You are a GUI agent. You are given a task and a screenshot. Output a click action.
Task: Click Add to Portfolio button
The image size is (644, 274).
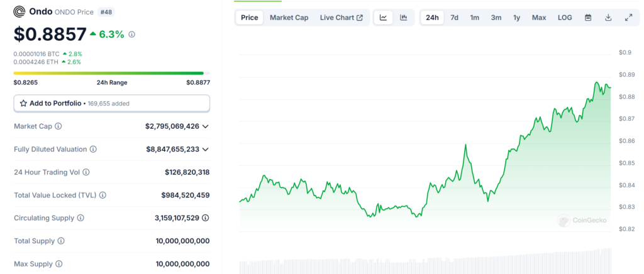point(112,103)
